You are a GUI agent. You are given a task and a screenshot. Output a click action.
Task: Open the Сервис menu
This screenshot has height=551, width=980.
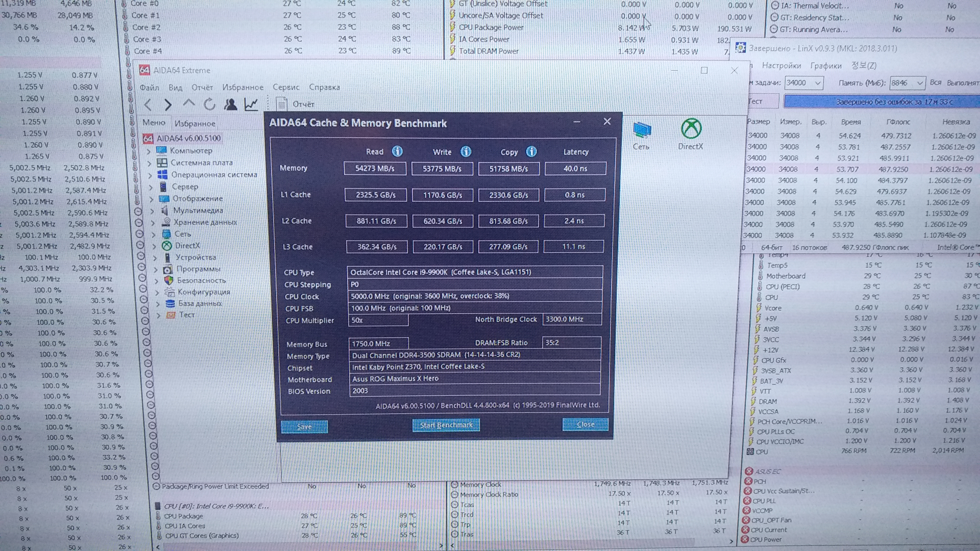(x=286, y=87)
